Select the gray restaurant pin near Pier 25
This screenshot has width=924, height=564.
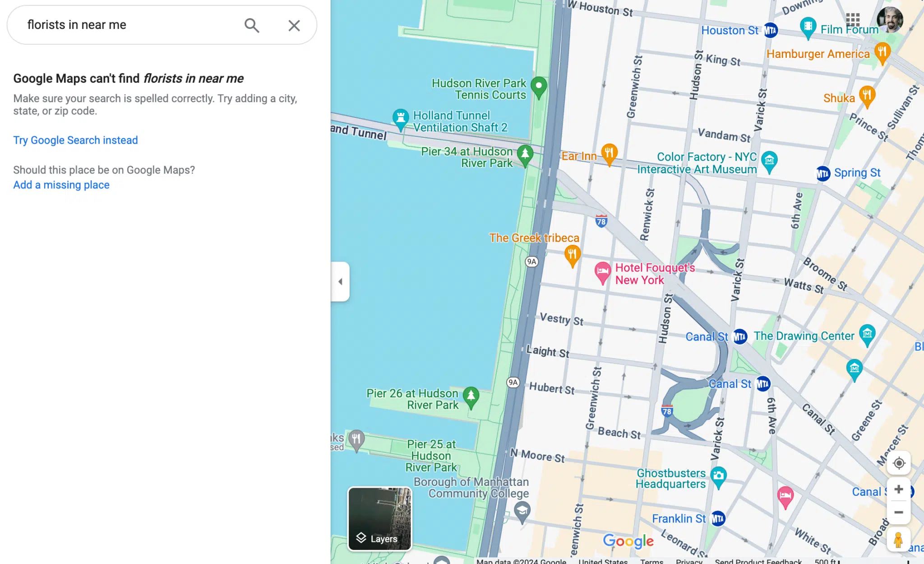(x=356, y=440)
